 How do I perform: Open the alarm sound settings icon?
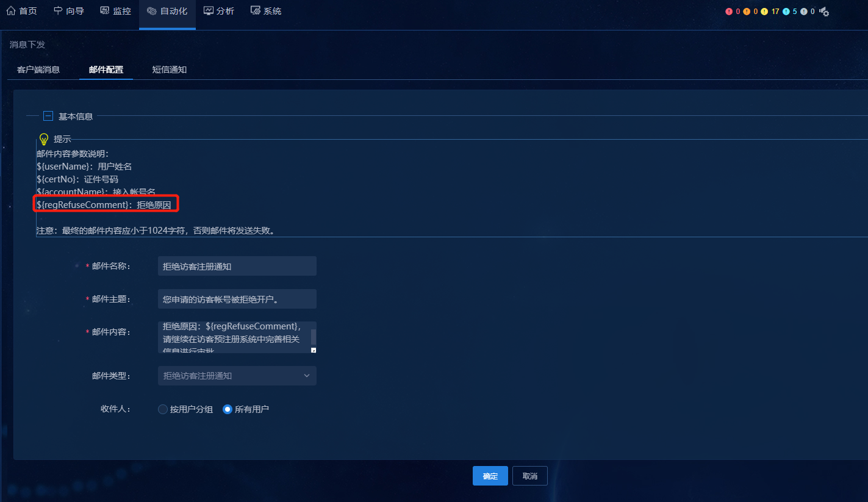824,12
